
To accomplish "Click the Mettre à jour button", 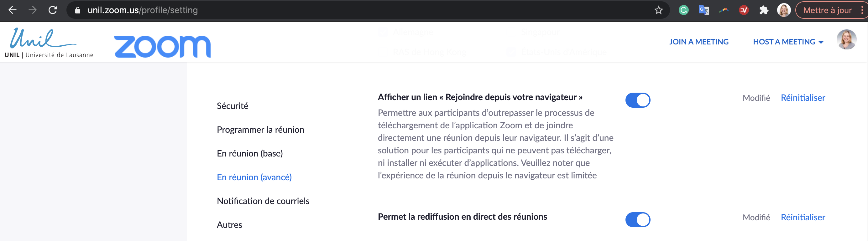I will pyautogui.click(x=827, y=10).
